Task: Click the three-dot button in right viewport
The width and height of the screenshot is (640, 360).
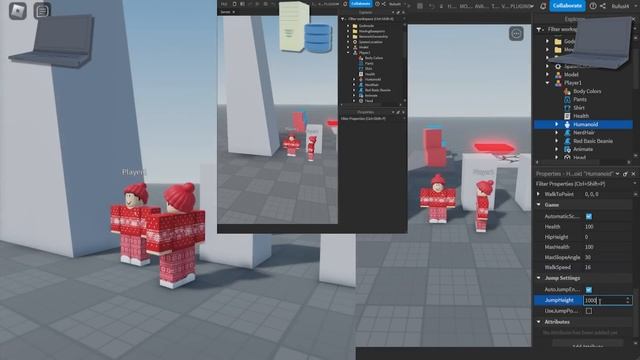Action: (516, 33)
